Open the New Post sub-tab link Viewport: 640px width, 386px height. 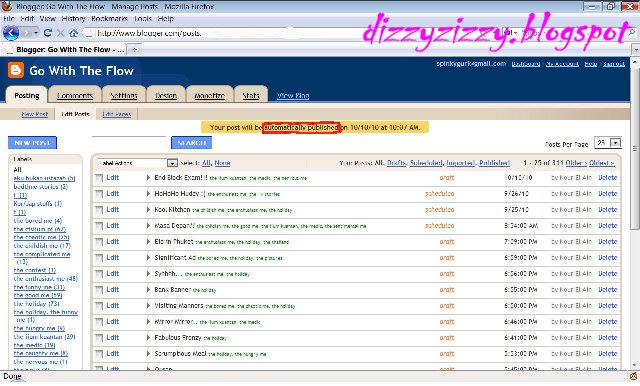(x=35, y=114)
